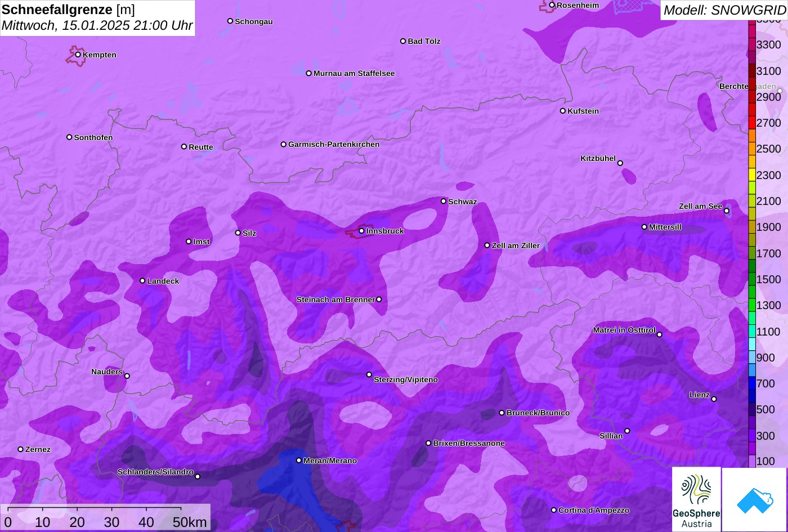Click the Cortina d'Ampezzo marker dot
Screen dimensions: 788x532
pos(554,510)
